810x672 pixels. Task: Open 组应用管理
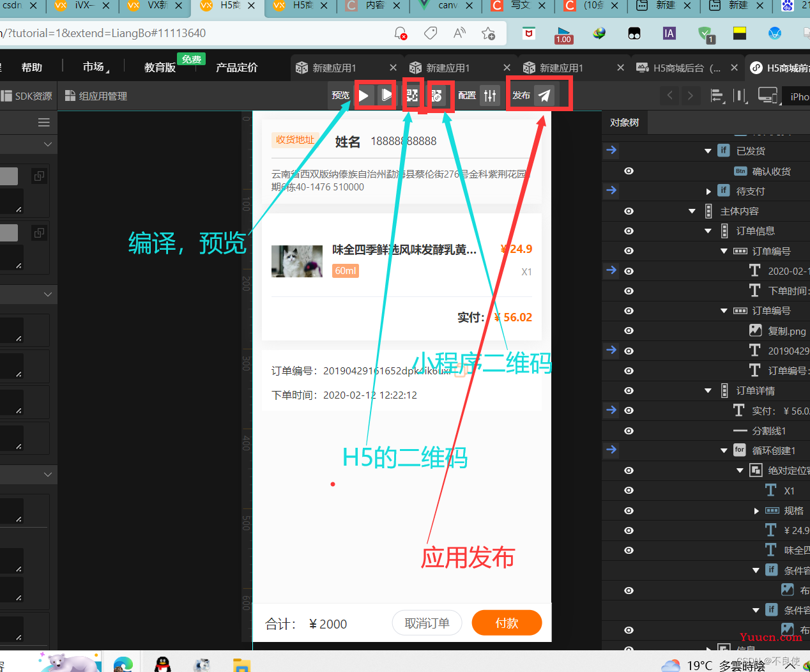click(96, 96)
